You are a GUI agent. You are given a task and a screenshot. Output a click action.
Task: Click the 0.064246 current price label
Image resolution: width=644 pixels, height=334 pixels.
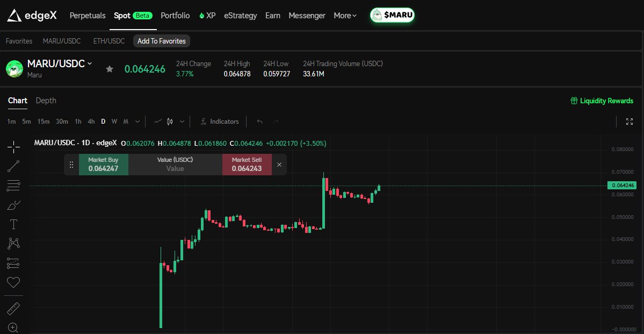pyautogui.click(x=621, y=186)
